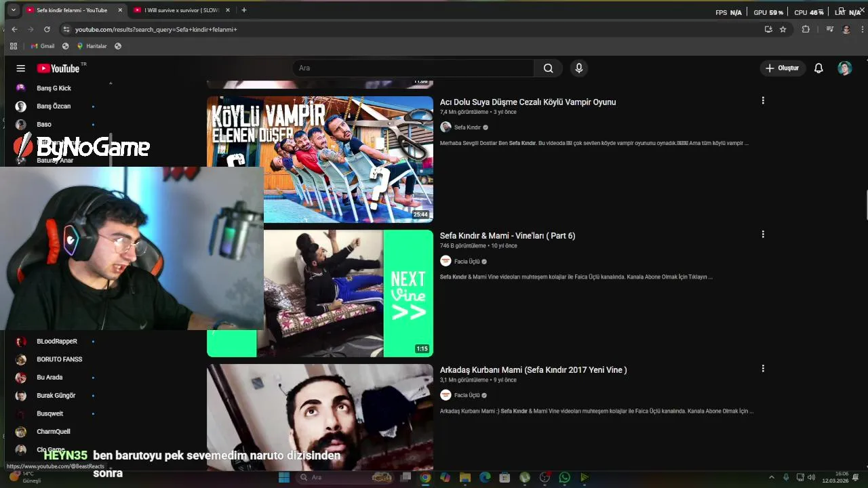Show hidden system tray icons
This screenshot has height=488, width=868.
[771, 477]
